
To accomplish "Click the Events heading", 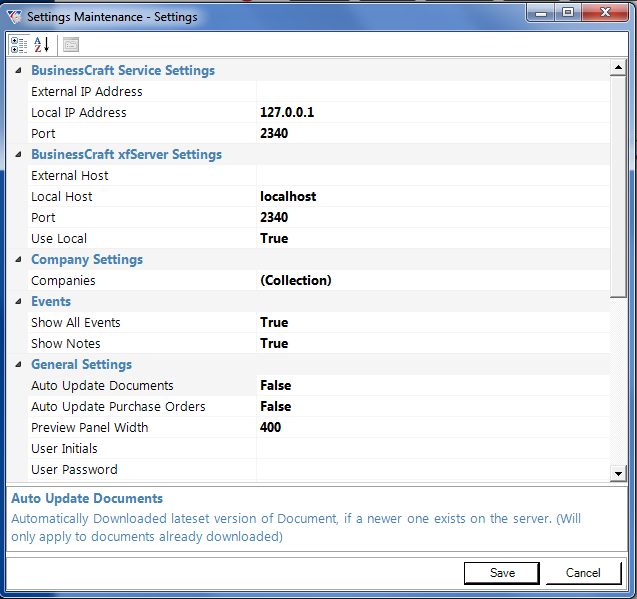I will coord(51,302).
